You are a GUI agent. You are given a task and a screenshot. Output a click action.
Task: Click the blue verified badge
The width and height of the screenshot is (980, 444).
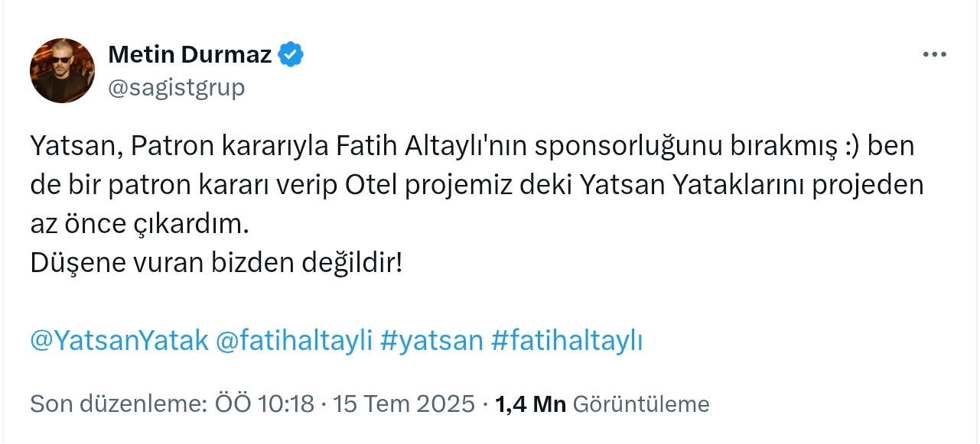(291, 55)
